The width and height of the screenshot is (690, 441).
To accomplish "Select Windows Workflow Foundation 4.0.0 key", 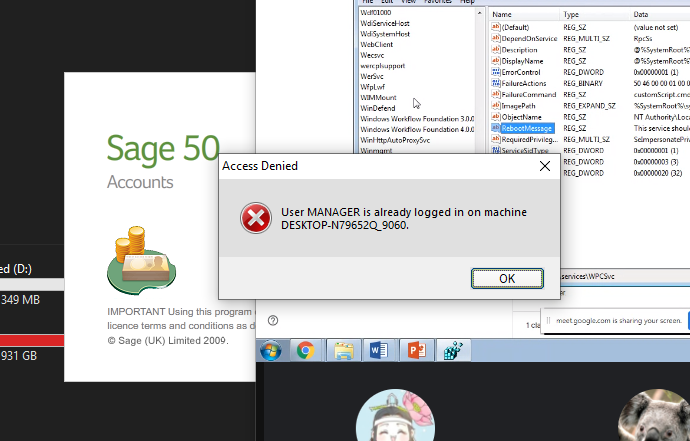I will pyautogui.click(x=417, y=129).
